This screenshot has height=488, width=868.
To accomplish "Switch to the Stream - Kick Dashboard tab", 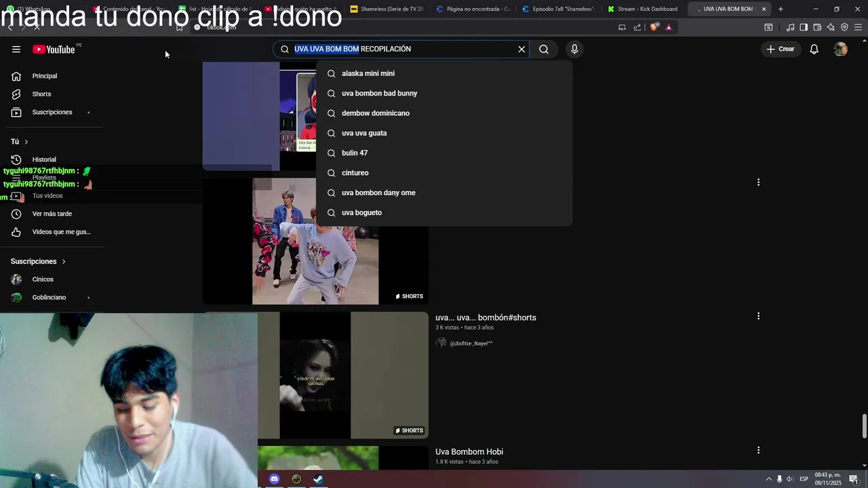I will [642, 9].
